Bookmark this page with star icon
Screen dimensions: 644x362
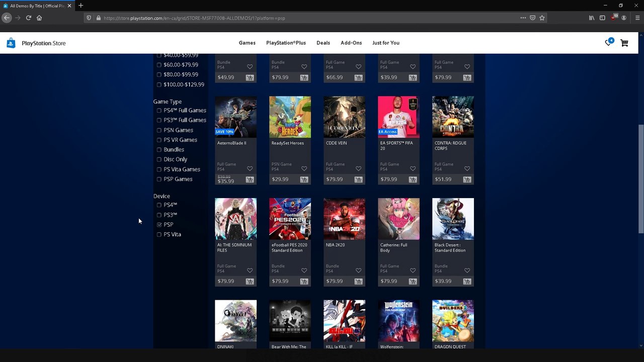point(542,18)
